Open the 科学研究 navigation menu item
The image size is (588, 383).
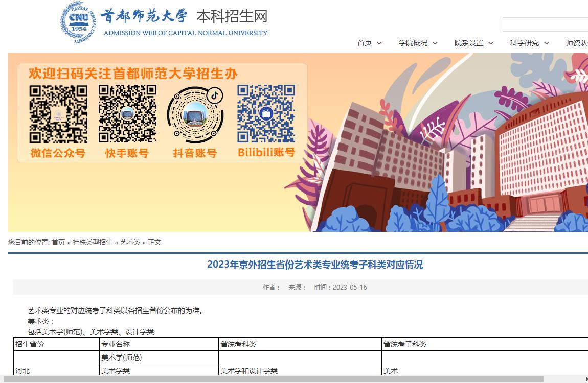click(x=524, y=43)
